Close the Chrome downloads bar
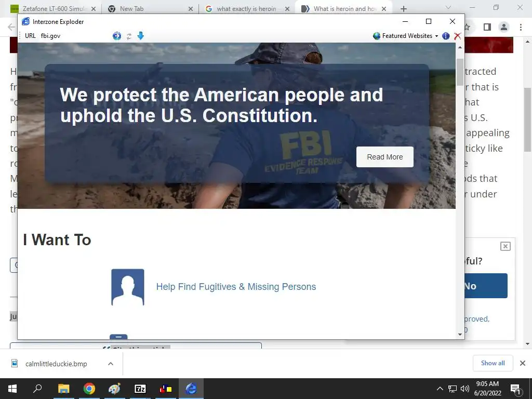Image resolution: width=532 pixels, height=399 pixels. pyautogui.click(x=523, y=363)
